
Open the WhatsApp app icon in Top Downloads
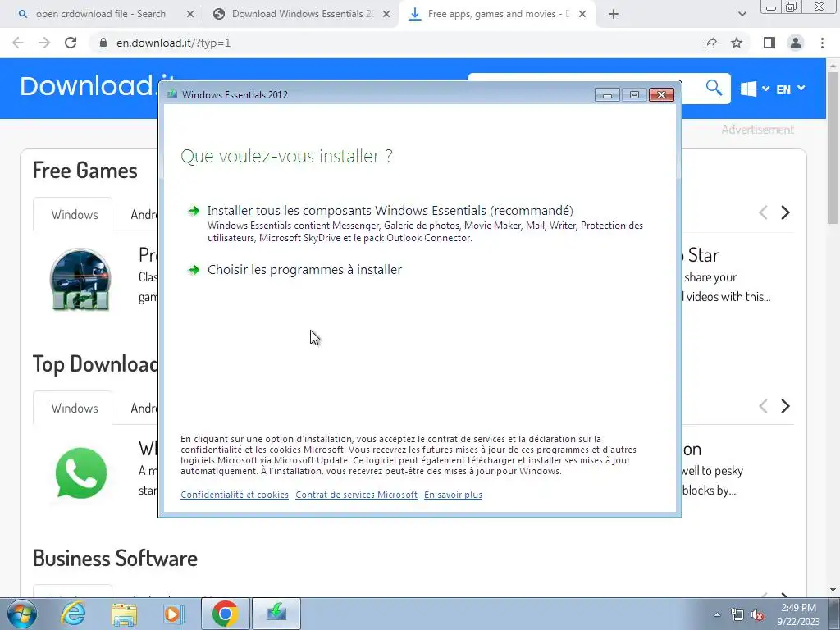81,473
